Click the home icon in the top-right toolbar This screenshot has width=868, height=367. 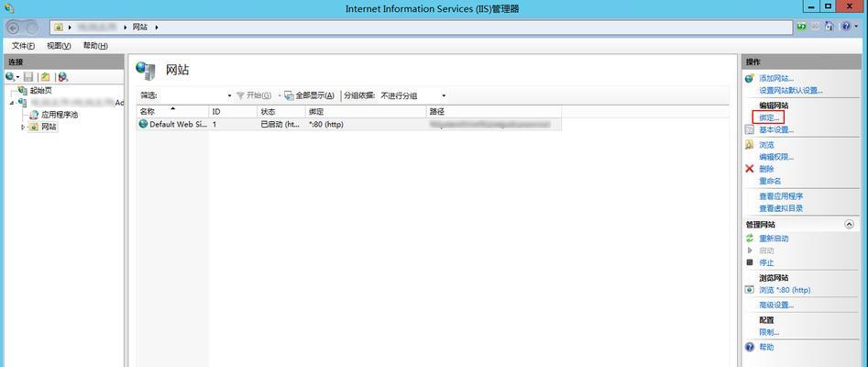pos(829,26)
